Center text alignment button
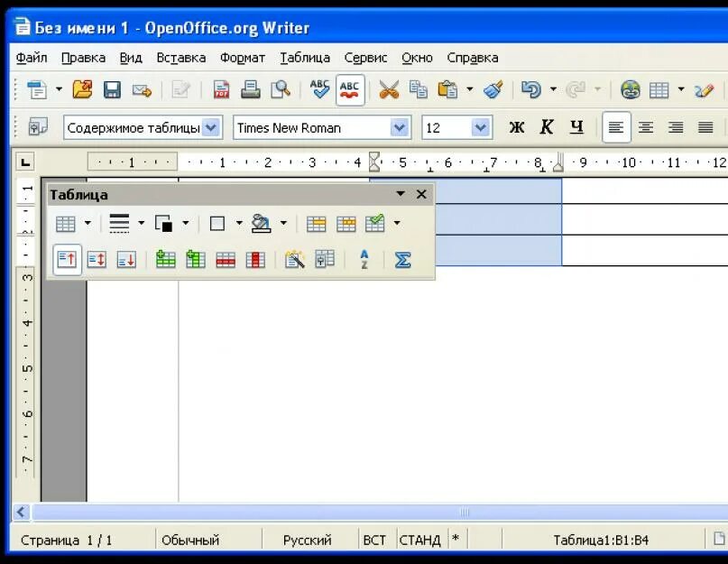The image size is (728, 564). pos(646,127)
